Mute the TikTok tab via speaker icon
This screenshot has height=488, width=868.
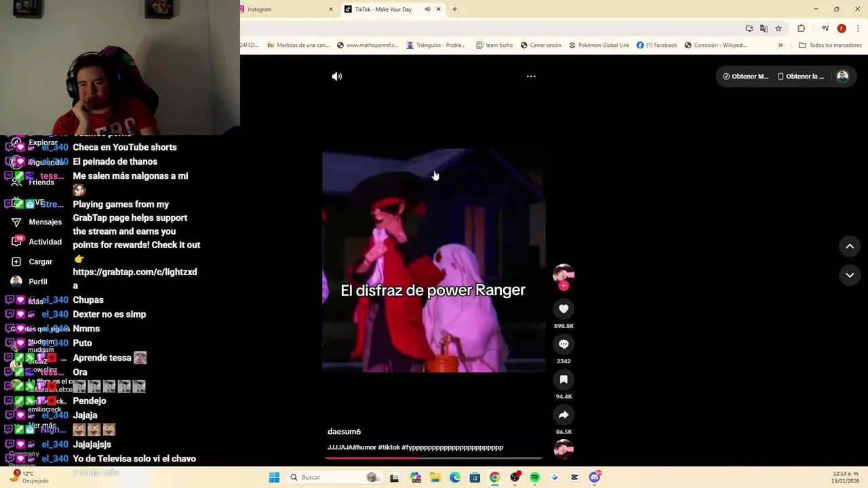[427, 9]
